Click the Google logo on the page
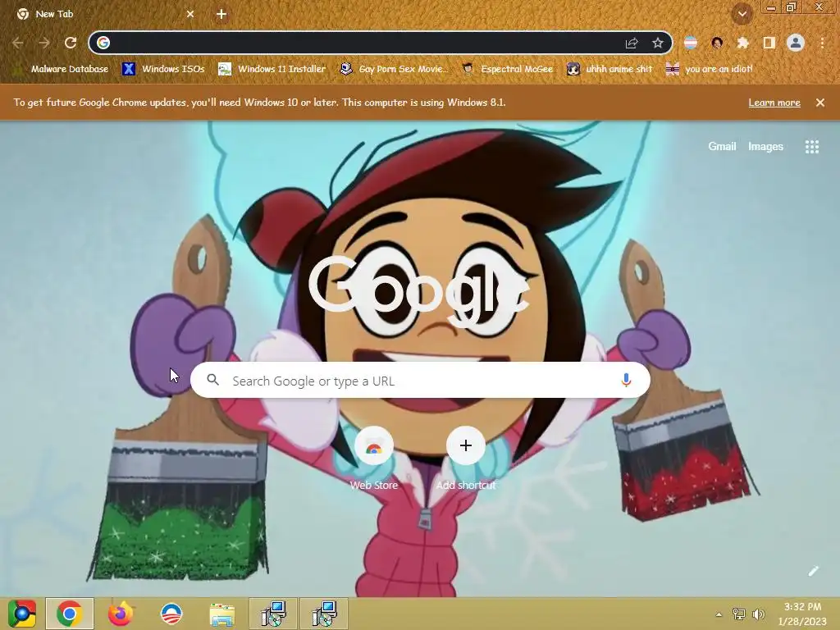Screen dimensions: 840x630 click(420, 291)
